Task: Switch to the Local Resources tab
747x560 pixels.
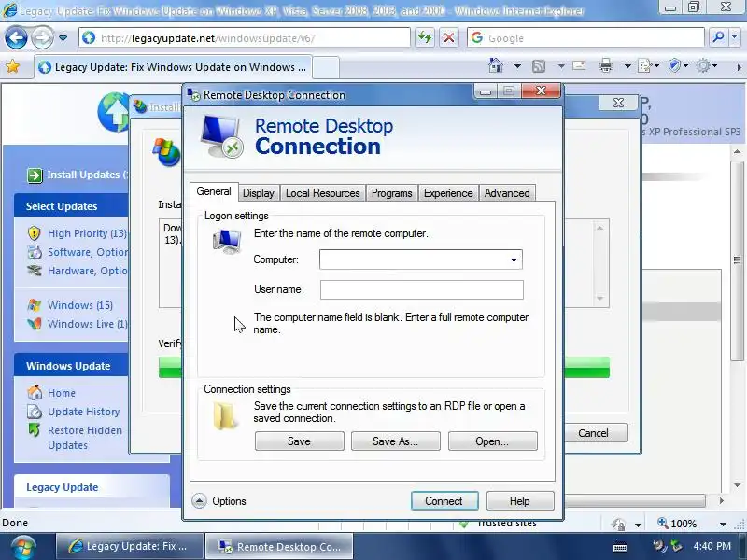Action: click(x=322, y=193)
